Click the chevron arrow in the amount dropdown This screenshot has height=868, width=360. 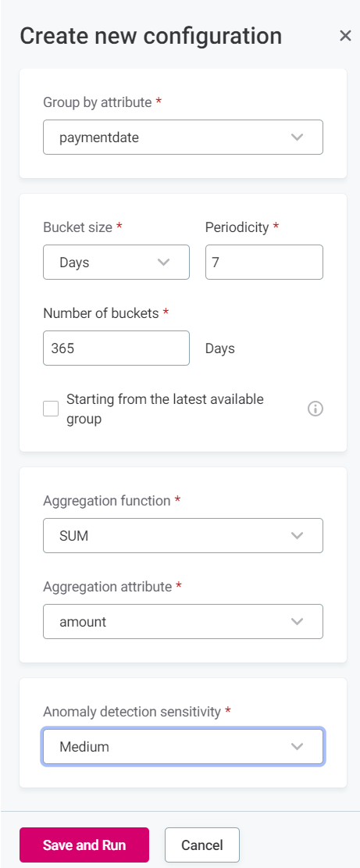[298, 622]
